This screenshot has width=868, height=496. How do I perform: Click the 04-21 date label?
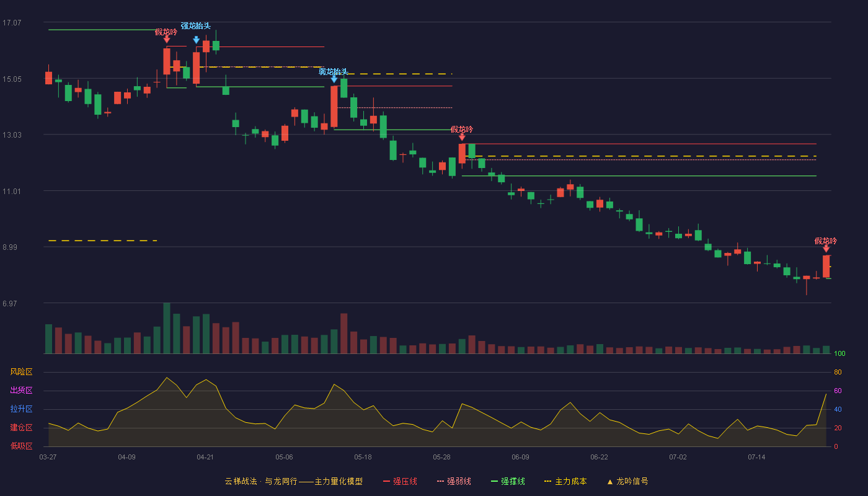(x=205, y=457)
